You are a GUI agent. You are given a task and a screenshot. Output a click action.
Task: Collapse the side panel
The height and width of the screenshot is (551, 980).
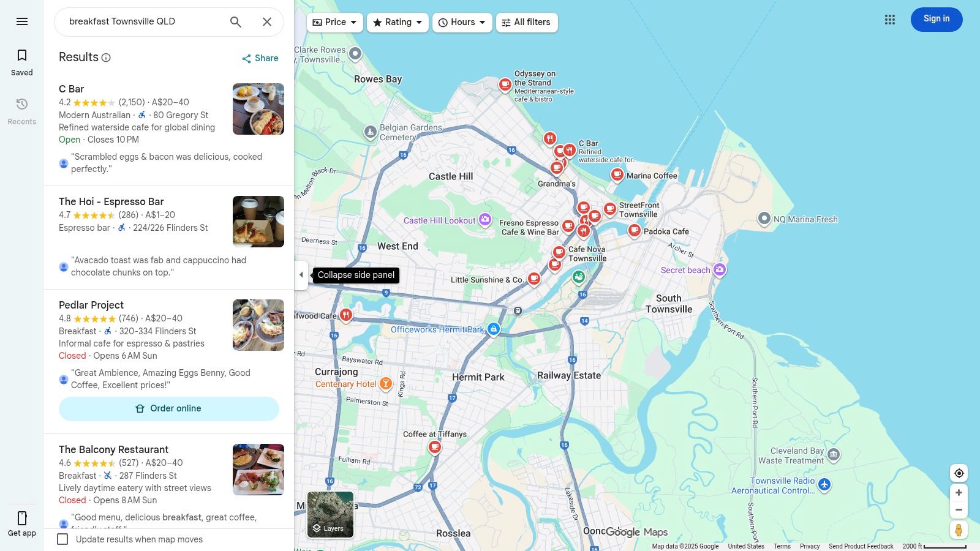[x=301, y=275]
